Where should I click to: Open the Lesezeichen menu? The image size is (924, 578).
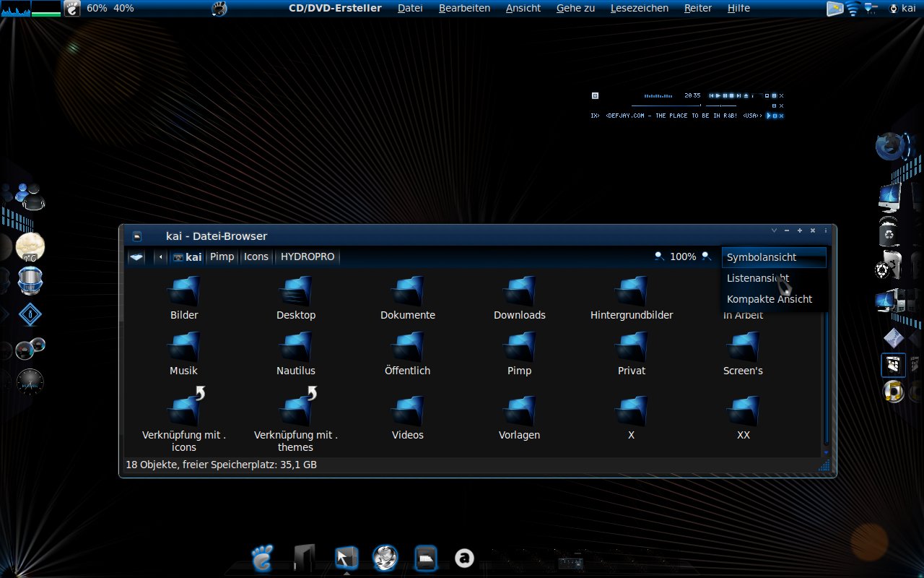tap(640, 8)
